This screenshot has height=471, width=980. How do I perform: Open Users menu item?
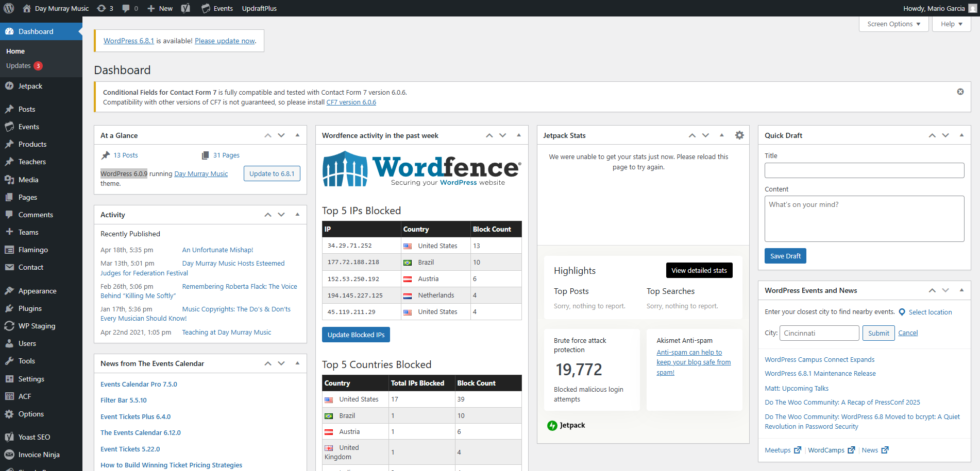pyautogui.click(x=41, y=343)
